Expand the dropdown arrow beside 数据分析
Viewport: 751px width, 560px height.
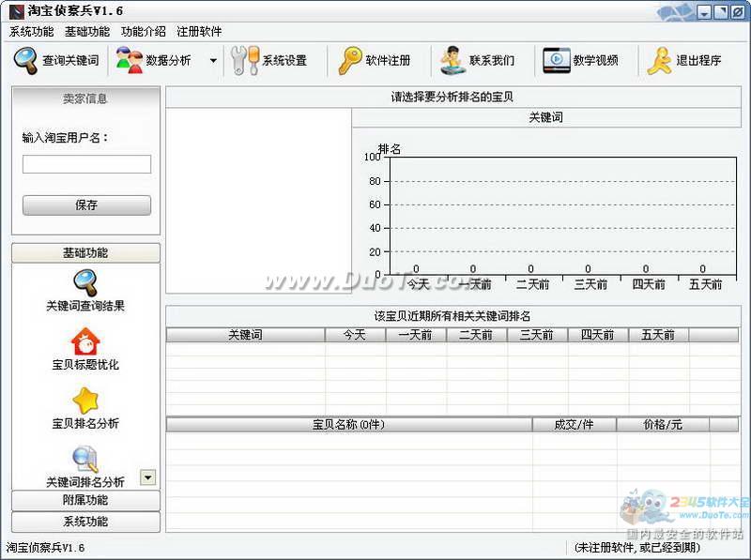pos(213,61)
